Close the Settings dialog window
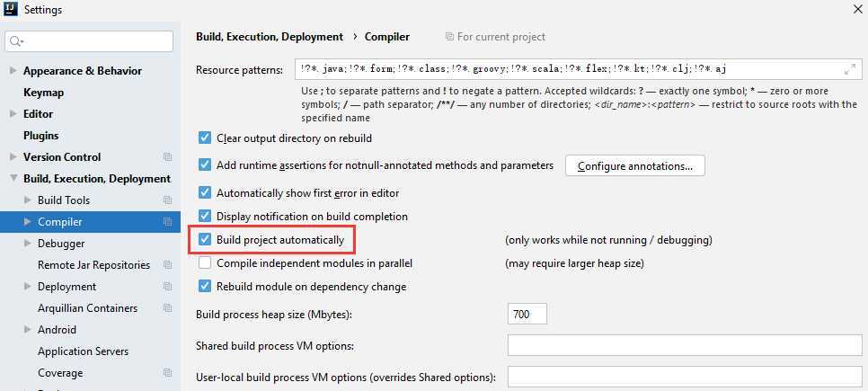Image resolution: width=868 pixels, height=391 pixels. 854,10
